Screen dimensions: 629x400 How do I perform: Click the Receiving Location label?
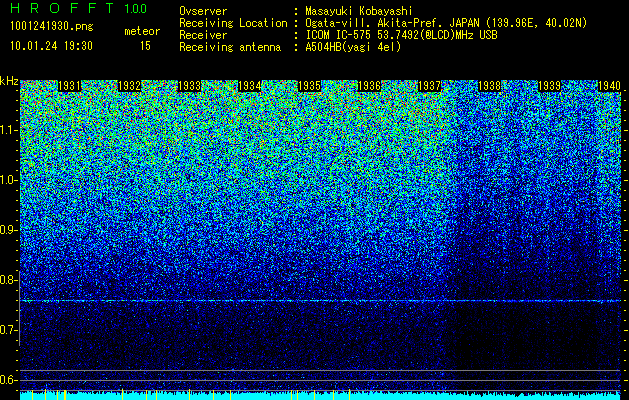[x=233, y=23]
